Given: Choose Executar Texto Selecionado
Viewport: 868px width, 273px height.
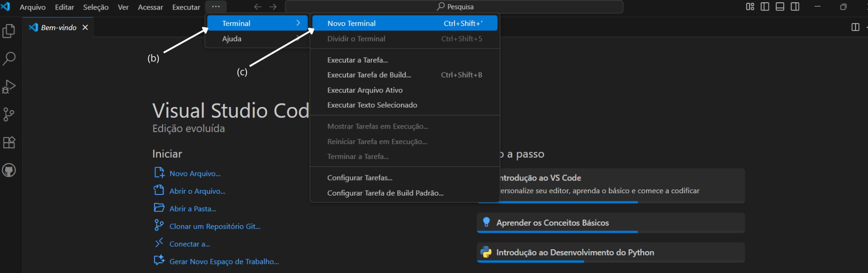Looking at the screenshot, I should (405, 105).
